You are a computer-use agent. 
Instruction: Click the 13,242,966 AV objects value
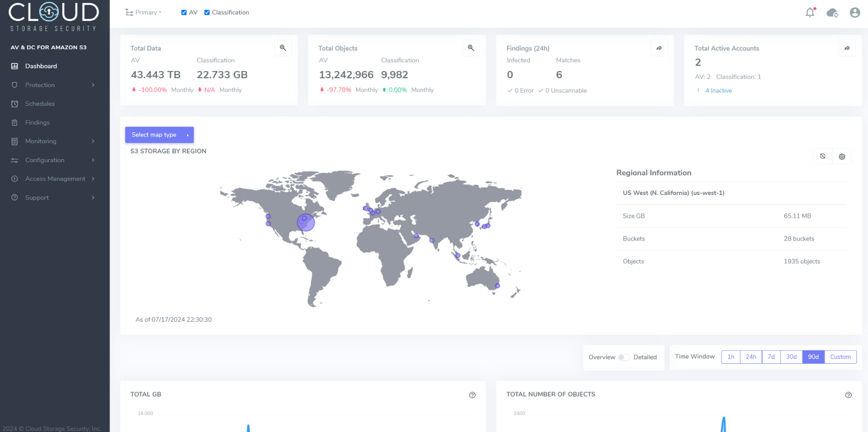point(346,75)
